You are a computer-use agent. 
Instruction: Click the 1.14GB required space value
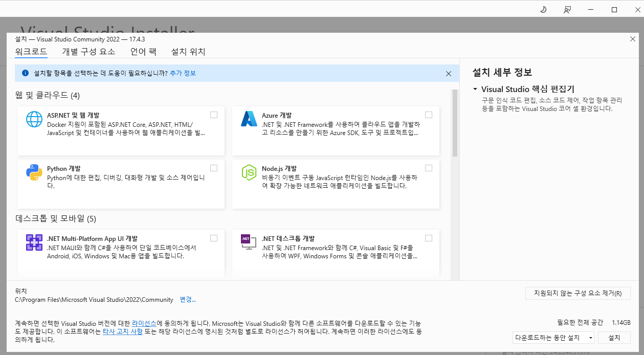tap(621, 323)
